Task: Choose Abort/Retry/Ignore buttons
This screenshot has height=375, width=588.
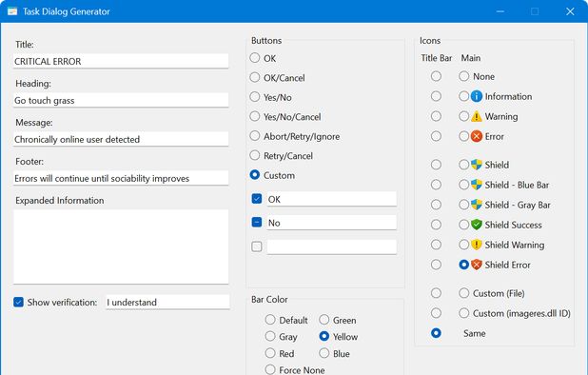Action: (255, 136)
